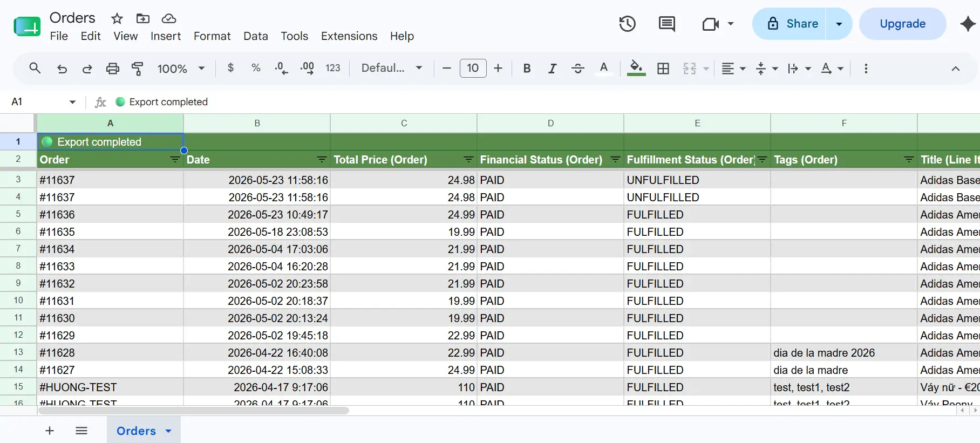Open the Google Sheets home icon
The width and height of the screenshot is (980, 443).
coord(27,26)
